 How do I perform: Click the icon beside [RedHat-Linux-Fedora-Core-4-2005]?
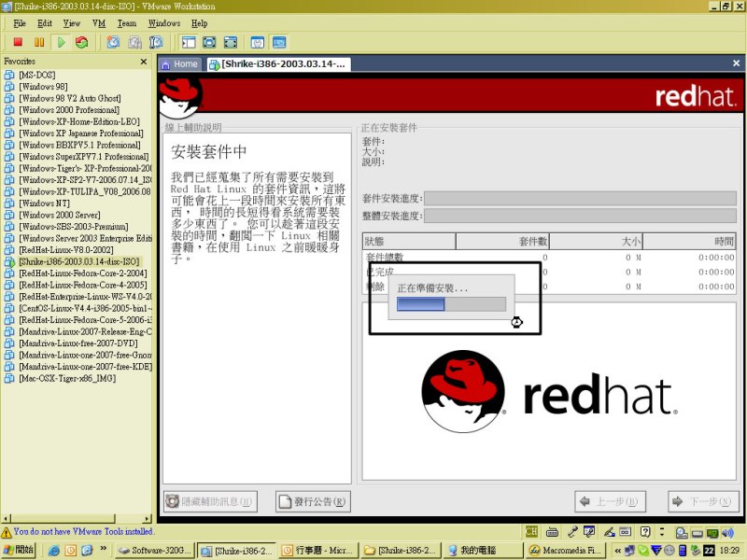pyautogui.click(x=9, y=285)
